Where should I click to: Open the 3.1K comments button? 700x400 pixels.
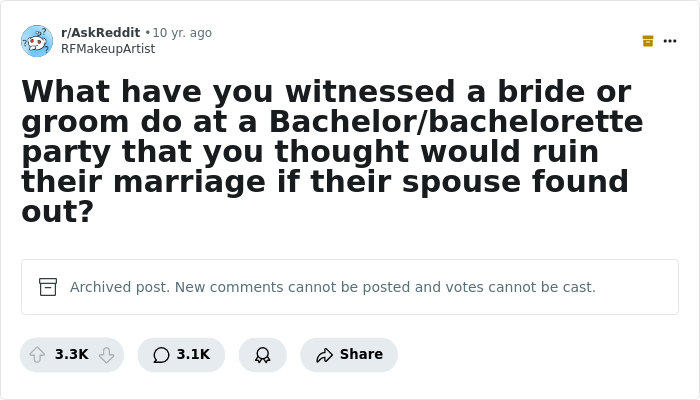181,354
